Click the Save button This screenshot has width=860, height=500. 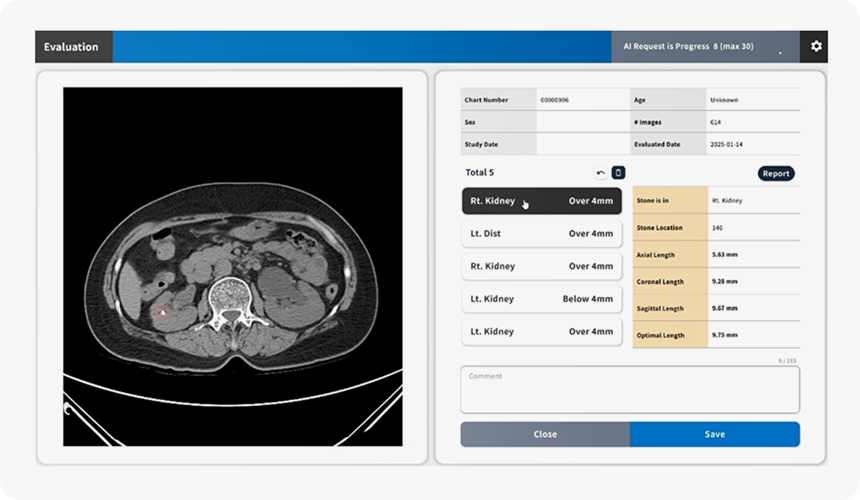714,434
